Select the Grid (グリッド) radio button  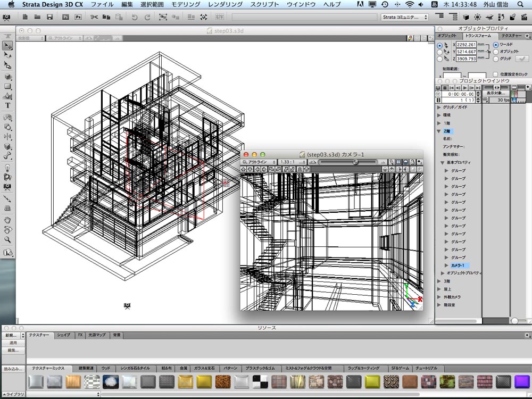[x=496, y=59]
